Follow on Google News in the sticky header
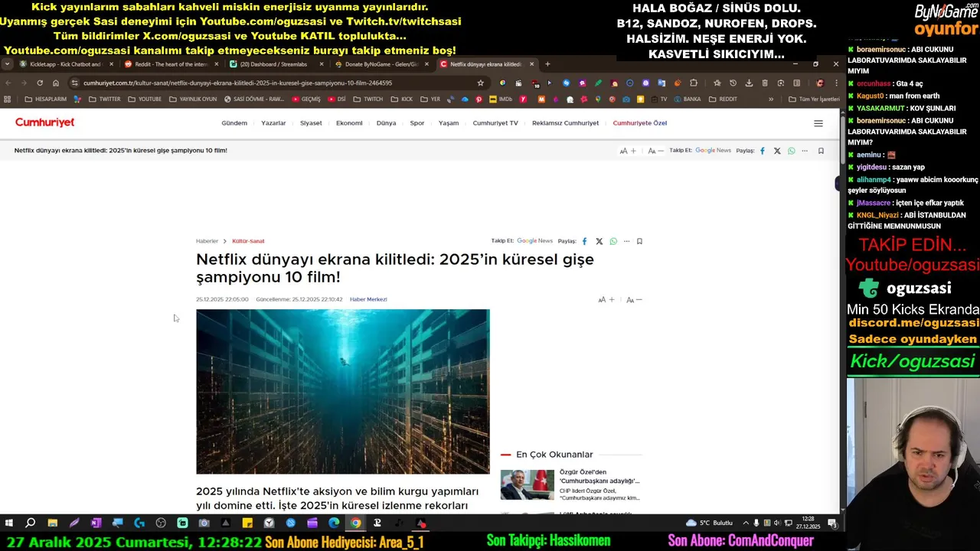980x551 pixels. (713, 151)
